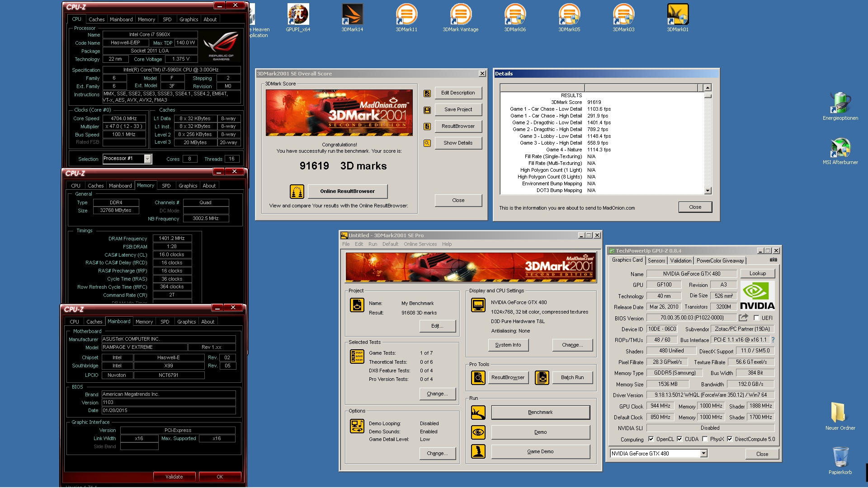
Task: Open GPUPI_x64 desktop shortcut
Action: (x=298, y=18)
